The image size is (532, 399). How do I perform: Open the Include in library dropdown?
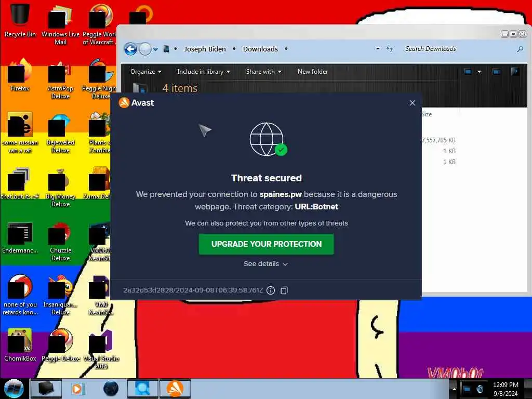pyautogui.click(x=204, y=72)
